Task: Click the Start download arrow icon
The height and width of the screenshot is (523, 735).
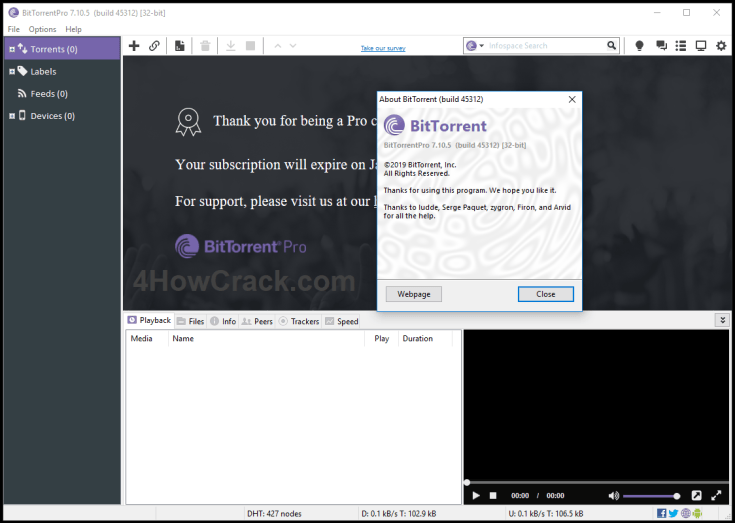Action: point(230,45)
